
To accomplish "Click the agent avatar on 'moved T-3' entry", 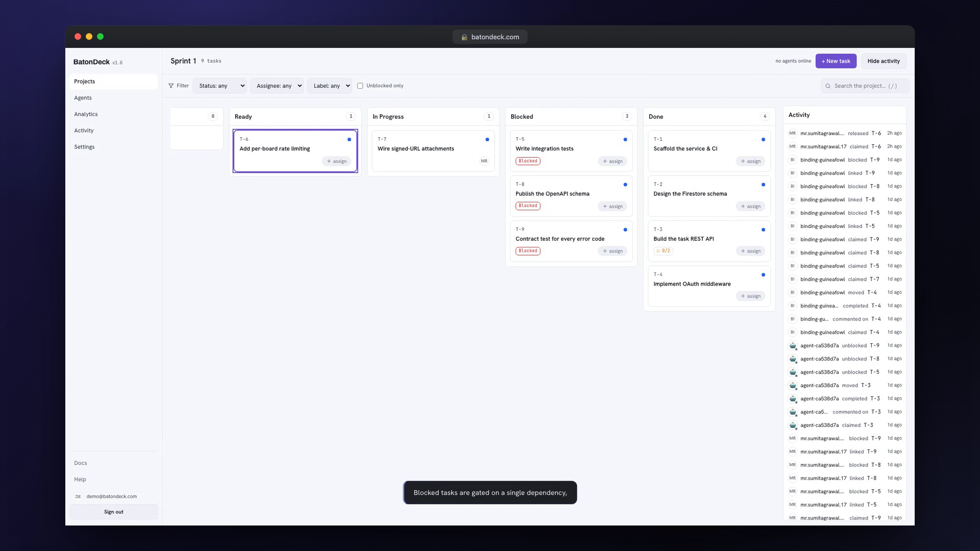I will tap(793, 386).
